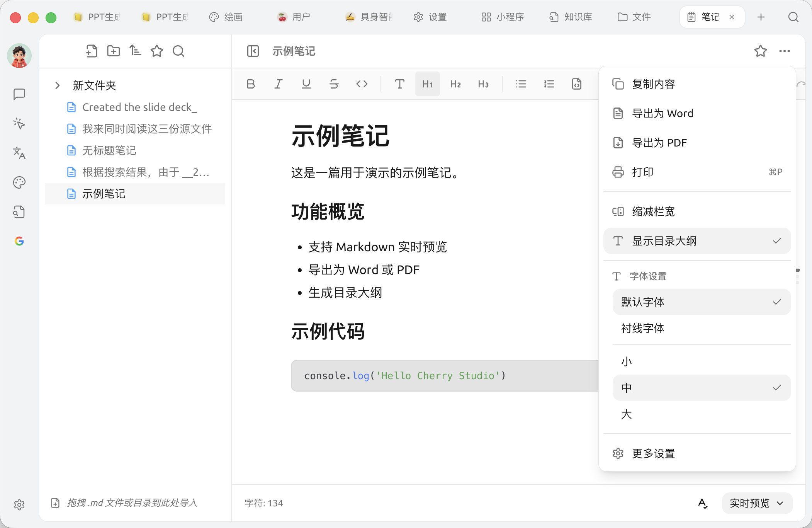Create a new folder in notes
The height and width of the screenshot is (528, 812).
click(x=114, y=51)
